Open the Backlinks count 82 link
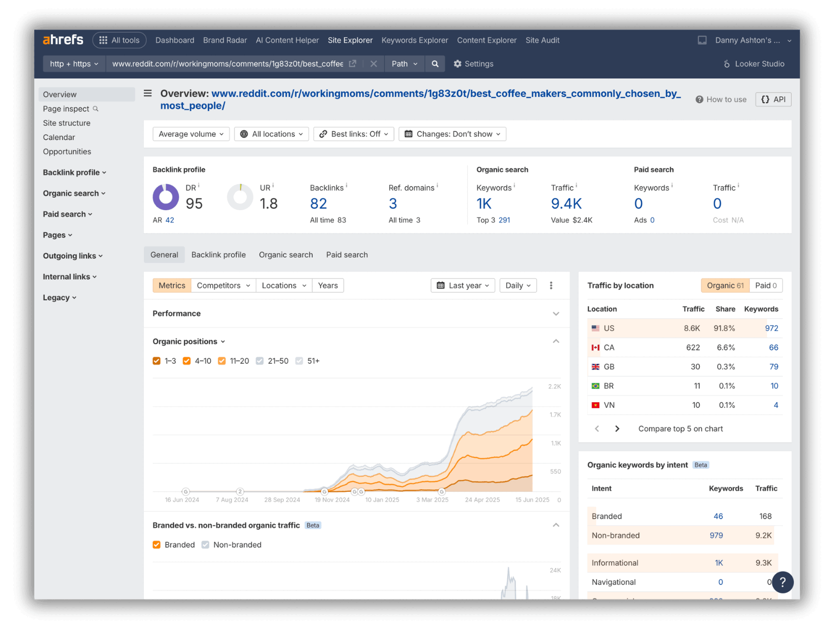Image resolution: width=840 pixels, height=629 pixels. (318, 203)
